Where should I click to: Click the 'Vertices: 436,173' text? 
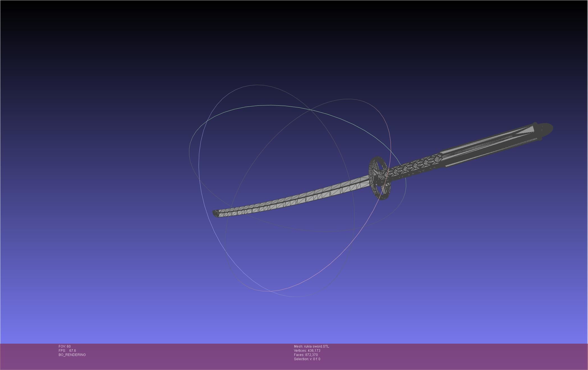pos(307,351)
